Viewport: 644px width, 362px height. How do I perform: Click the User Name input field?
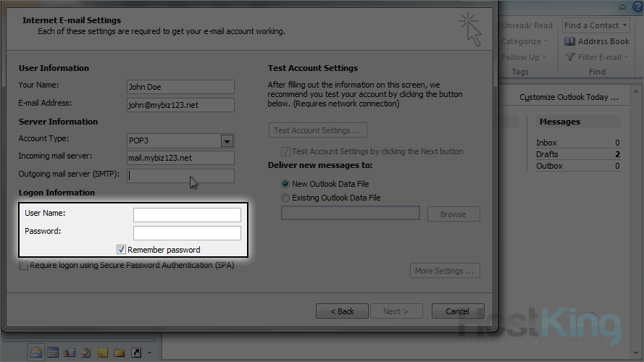(x=187, y=214)
